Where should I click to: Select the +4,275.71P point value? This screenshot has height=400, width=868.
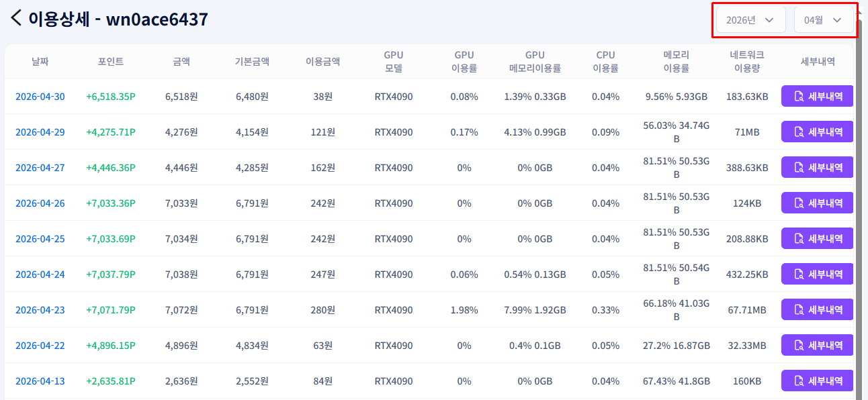click(x=111, y=132)
